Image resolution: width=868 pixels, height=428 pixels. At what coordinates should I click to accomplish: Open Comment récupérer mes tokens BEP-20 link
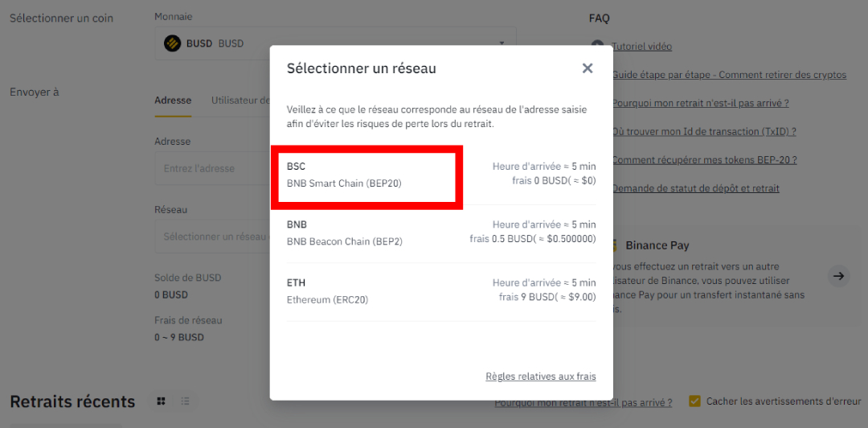(x=704, y=159)
